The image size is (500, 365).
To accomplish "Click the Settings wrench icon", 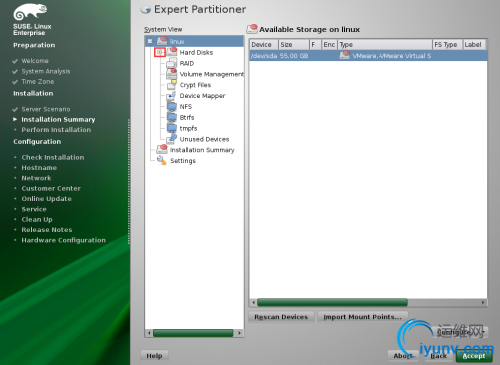I will point(162,160).
